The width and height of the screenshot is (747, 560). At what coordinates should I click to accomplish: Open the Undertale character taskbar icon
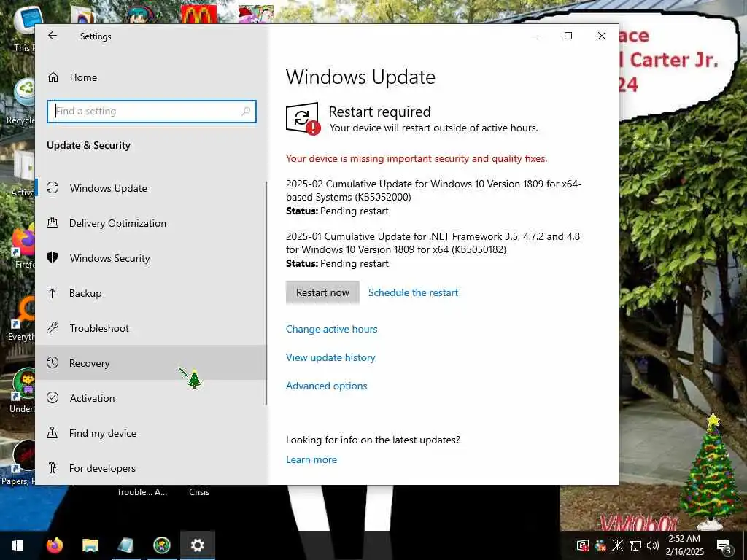click(162, 545)
